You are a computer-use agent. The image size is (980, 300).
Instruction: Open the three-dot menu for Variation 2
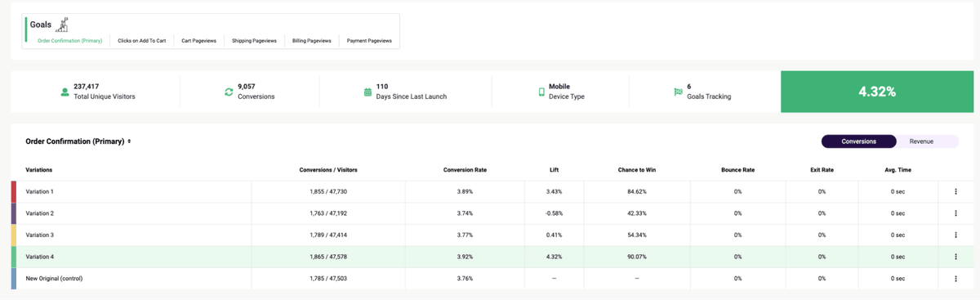pyautogui.click(x=955, y=213)
